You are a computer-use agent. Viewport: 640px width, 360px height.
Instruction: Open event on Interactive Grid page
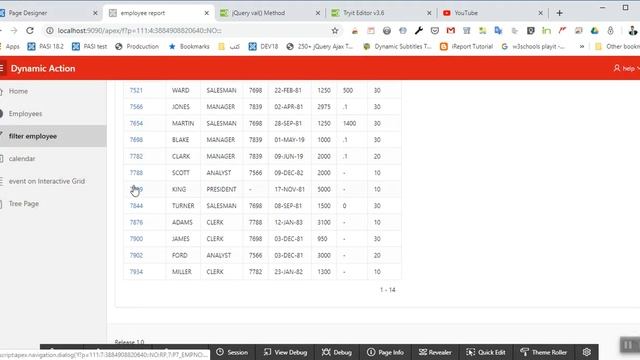[x=47, y=181]
